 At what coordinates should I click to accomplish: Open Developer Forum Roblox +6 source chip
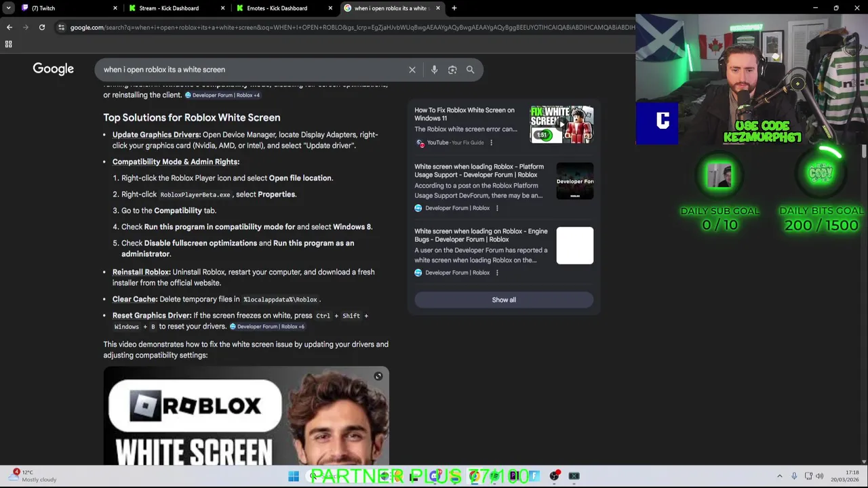(267, 326)
